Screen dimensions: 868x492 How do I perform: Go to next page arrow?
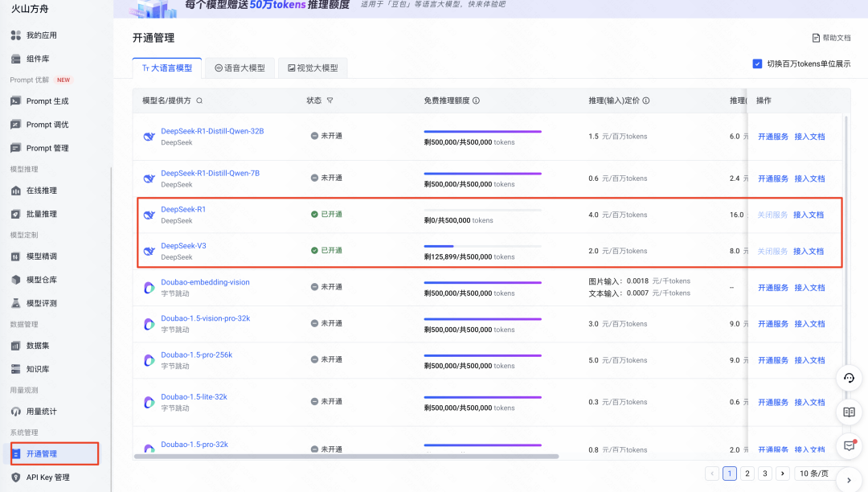click(x=783, y=474)
